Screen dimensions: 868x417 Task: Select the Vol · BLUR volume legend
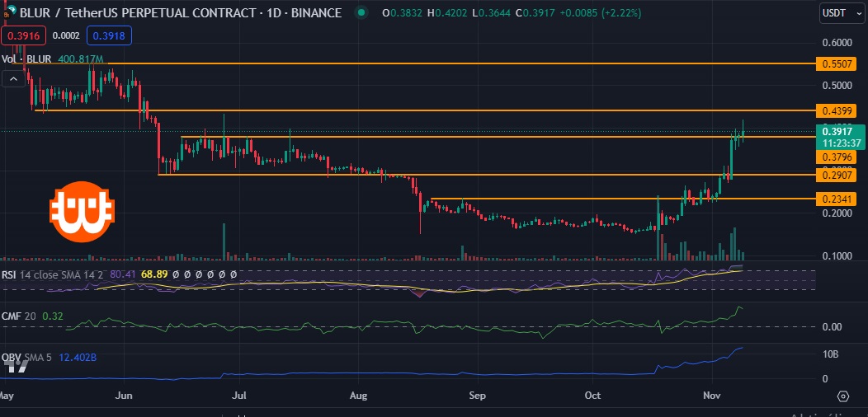[26, 59]
